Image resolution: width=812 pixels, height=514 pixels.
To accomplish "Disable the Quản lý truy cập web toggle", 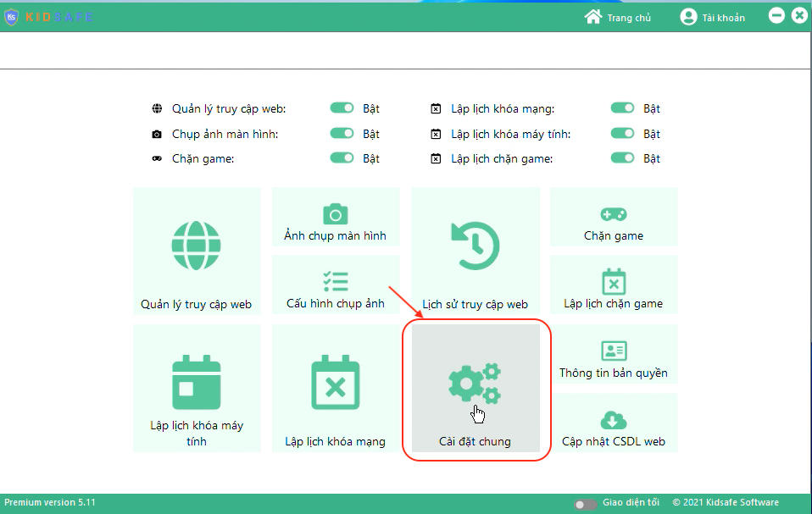I will click(x=342, y=108).
